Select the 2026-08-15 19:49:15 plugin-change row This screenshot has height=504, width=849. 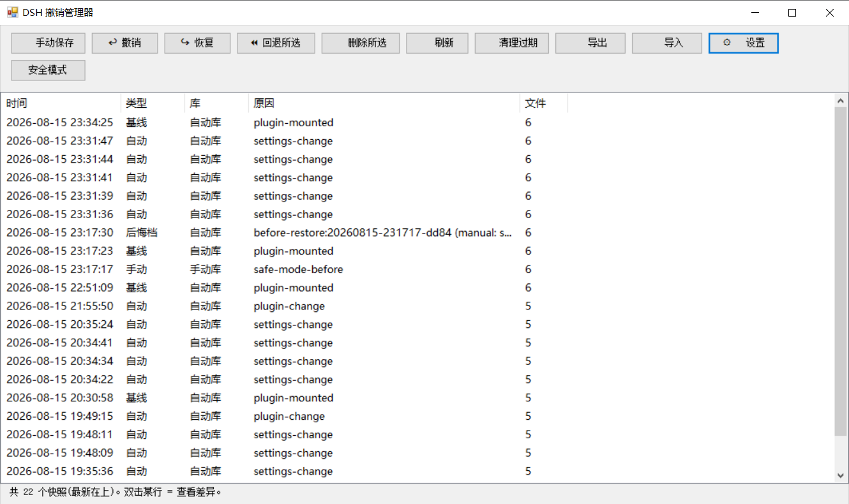[x=285, y=416]
